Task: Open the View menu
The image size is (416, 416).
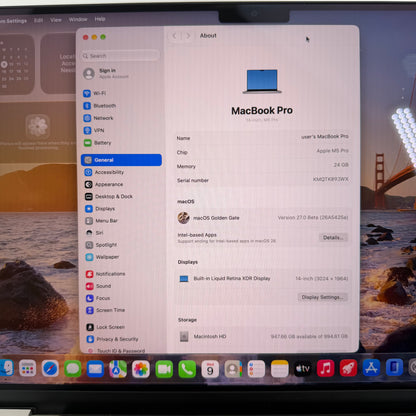Action: coord(56,20)
